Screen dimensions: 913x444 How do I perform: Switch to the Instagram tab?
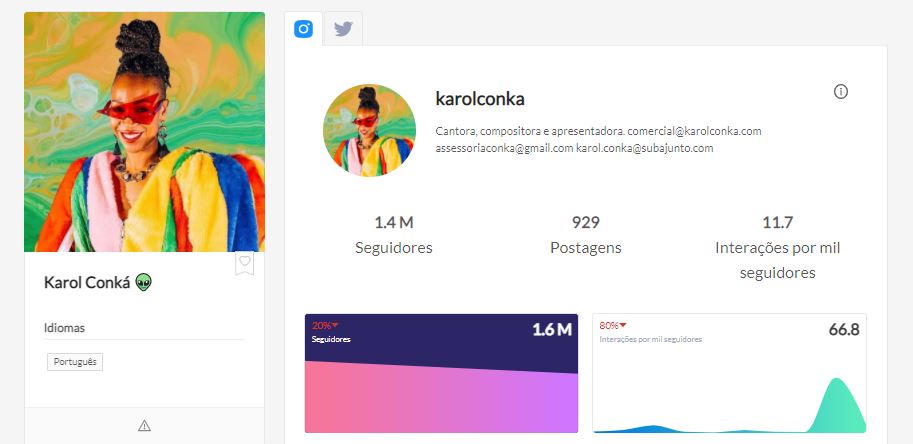tap(303, 29)
